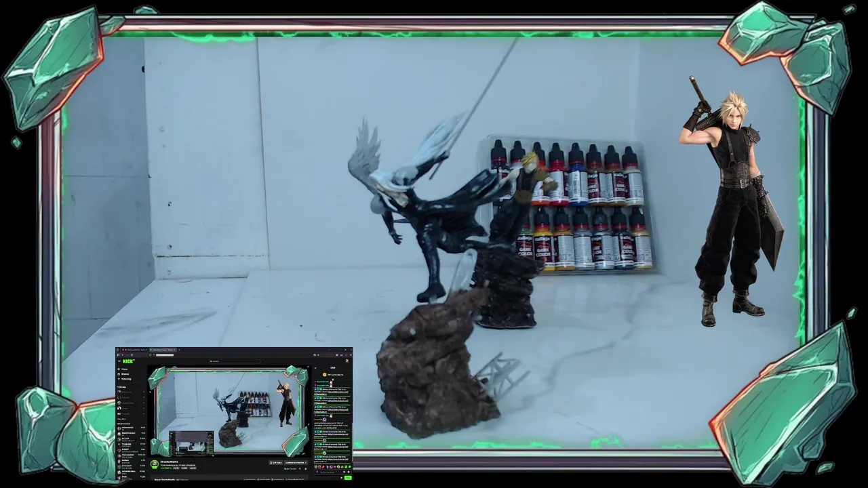Toggle the Kick sidebar hamburger menu
The height and width of the screenshot is (488, 868).
click(119, 361)
